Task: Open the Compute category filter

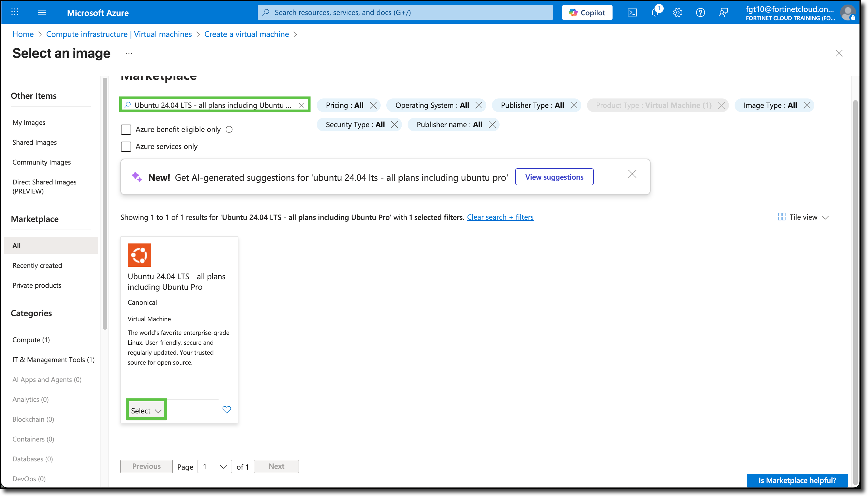Action: [31, 339]
